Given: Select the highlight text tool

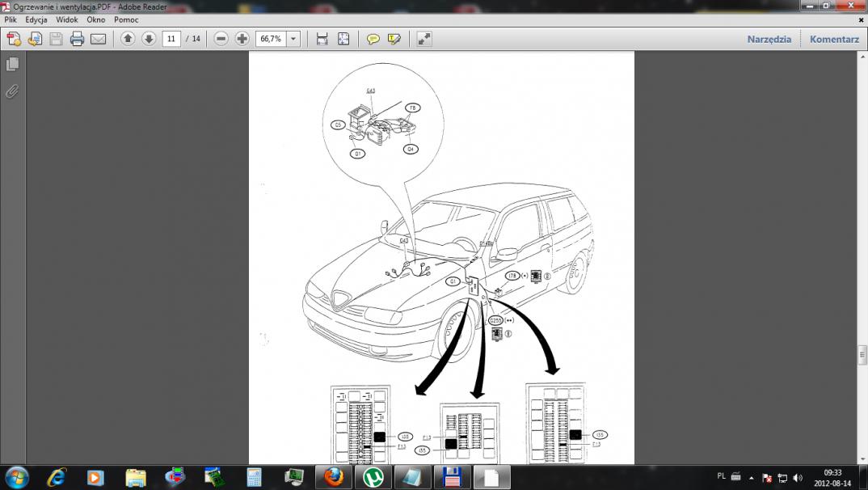Looking at the screenshot, I should (x=394, y=39).
